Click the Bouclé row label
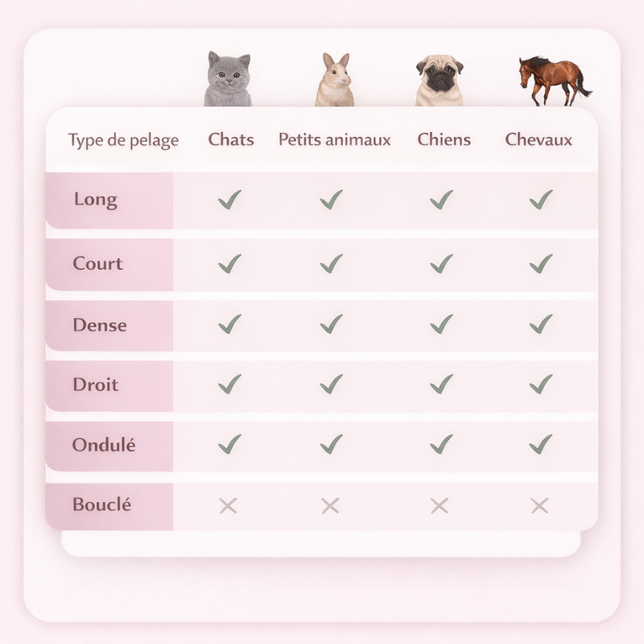The width and height of the screenshot is (644, 644). point(102,505)
